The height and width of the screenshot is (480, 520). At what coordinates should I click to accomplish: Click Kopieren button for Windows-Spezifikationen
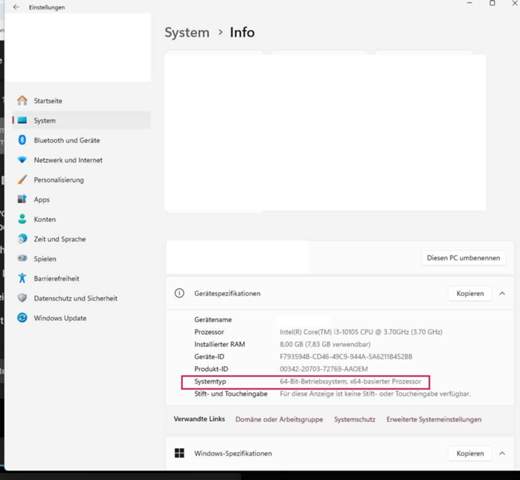470,453
